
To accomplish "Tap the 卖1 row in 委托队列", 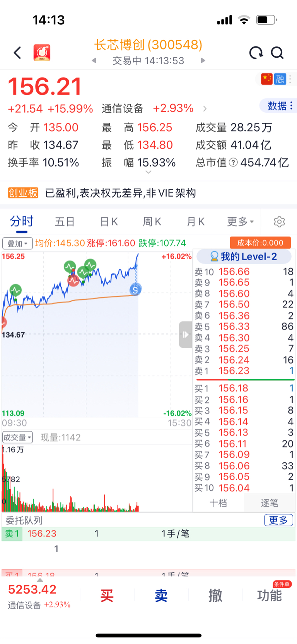I will click(x=148, y=534).
